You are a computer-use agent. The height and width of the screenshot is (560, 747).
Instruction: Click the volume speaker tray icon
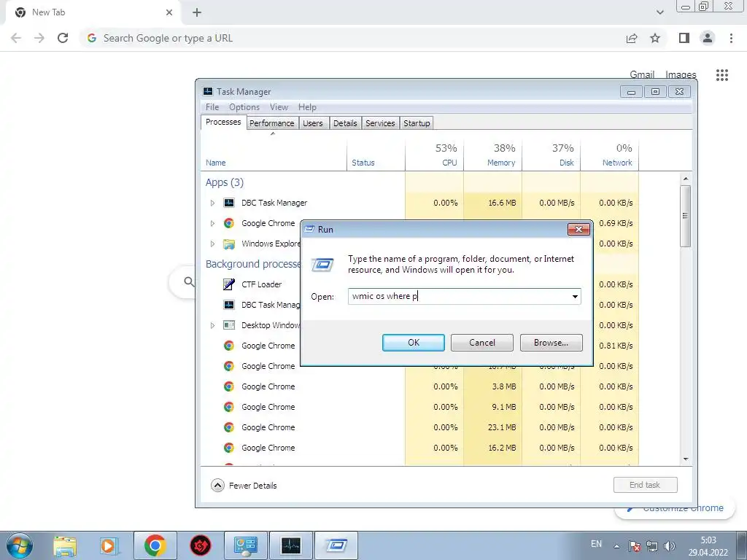pos(670,545)
